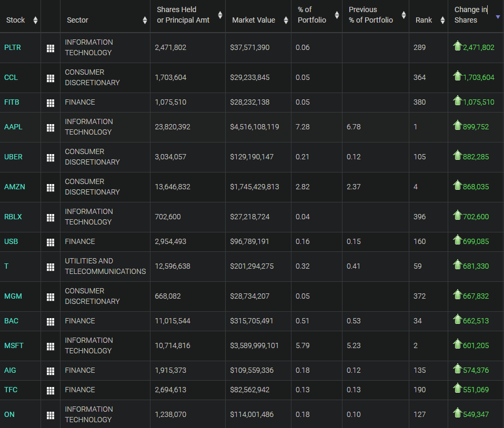The height and width of the screenshot is (428, 504).
Task: Sort by Previous % of Portfolio header
Action: [x=404, y=15]
